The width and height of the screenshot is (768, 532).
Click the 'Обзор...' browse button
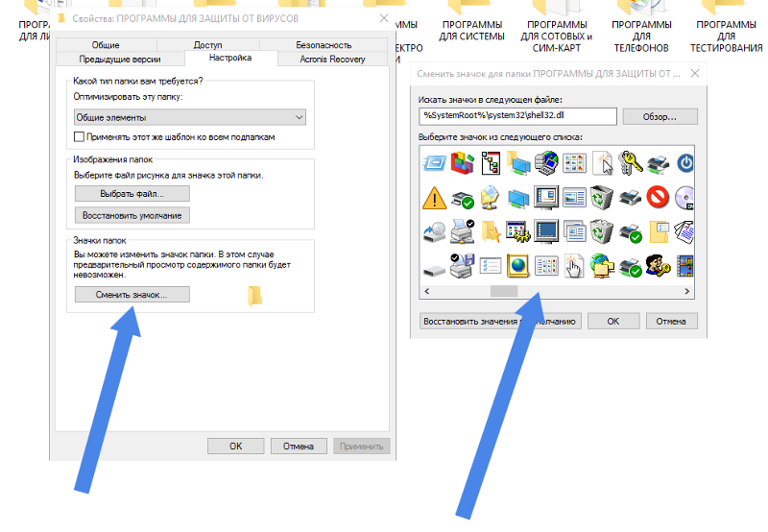click(x=660, y=117)
